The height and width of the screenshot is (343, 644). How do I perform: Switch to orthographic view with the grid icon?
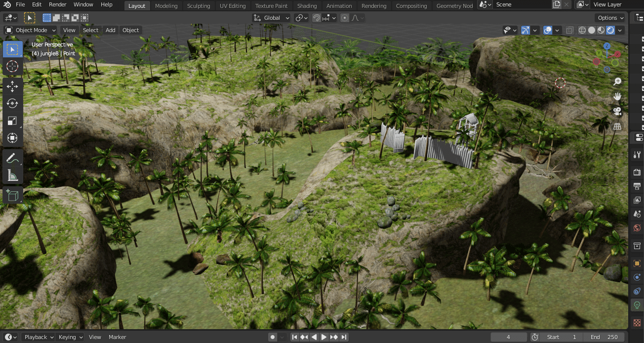click(x=617, y=127)
